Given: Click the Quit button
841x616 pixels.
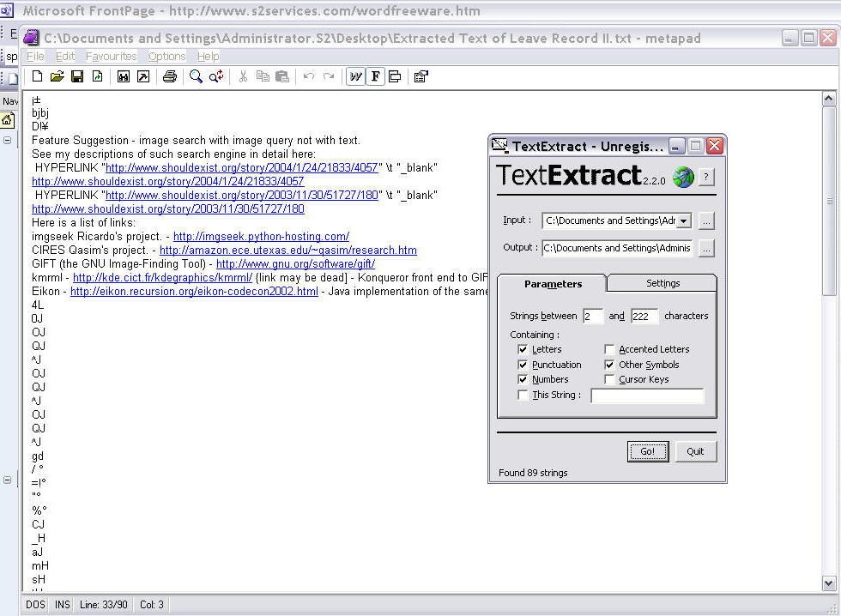Looking at the screenshot, I should point(695,451).
